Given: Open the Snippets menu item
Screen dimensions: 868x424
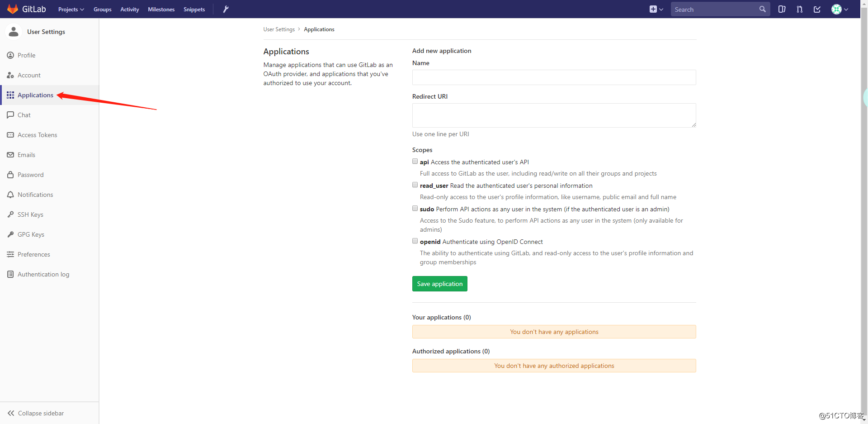Looking at the screenshot, I should click(x=194, y=9).
